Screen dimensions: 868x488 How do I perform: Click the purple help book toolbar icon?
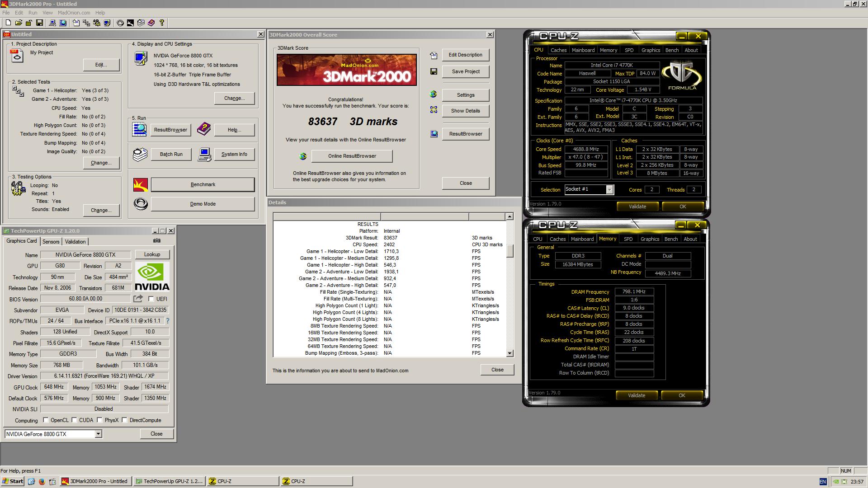click(x=151, y=23)
